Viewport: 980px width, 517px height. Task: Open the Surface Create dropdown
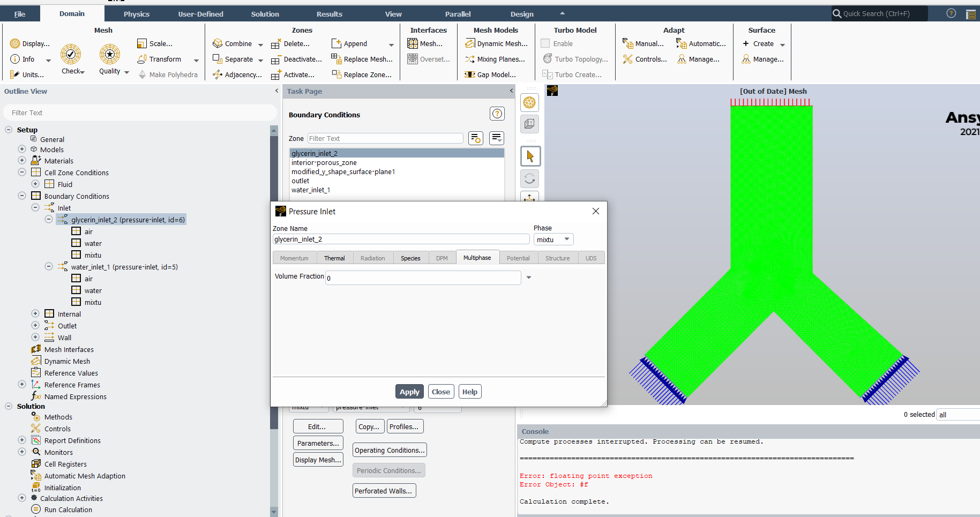[782, 44]
